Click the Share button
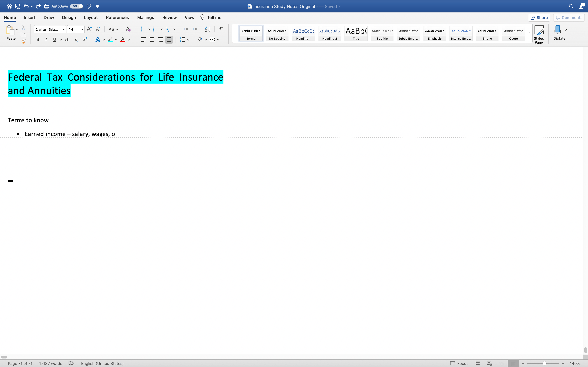Image resolution: width=588 pixels, height=367 pixels. pos(539,18)
